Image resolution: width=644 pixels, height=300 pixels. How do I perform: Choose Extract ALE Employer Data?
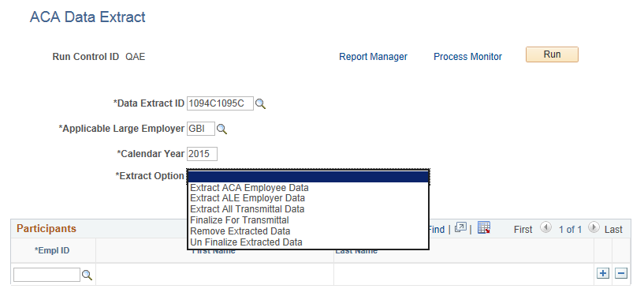pos(248,198)
